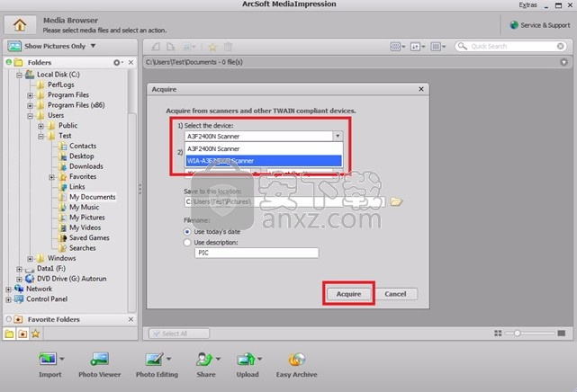Open the Import dropdown arrow
Screen dimensions: 577x392
coord(61,359)
